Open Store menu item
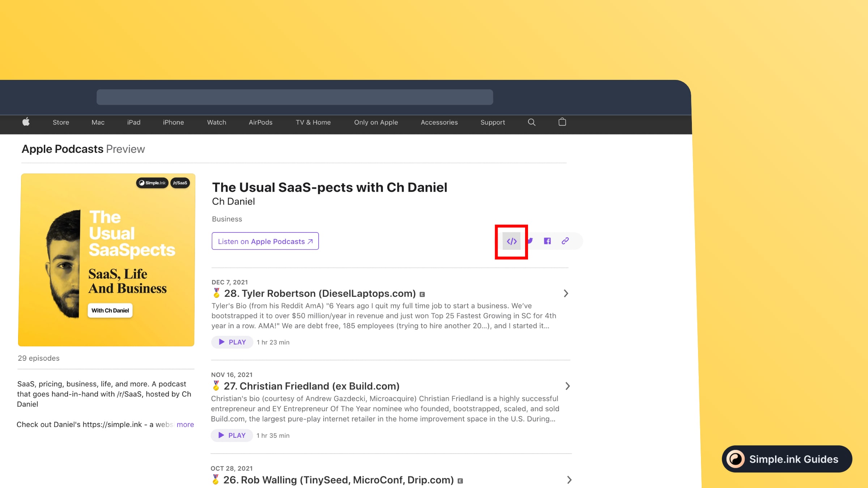868x488 pixels. click(61, 122)
